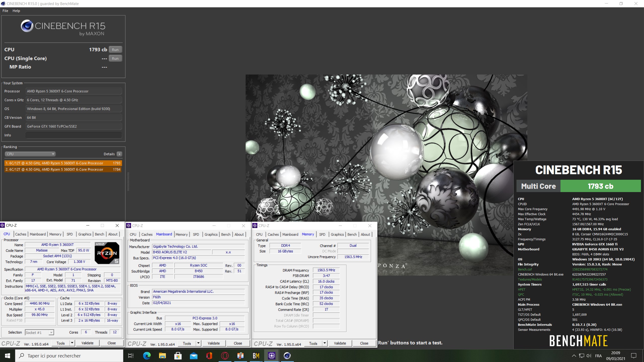Open BenchMate (BM) taskbar icon
This screenshot has width=644, height=362.
256,356
